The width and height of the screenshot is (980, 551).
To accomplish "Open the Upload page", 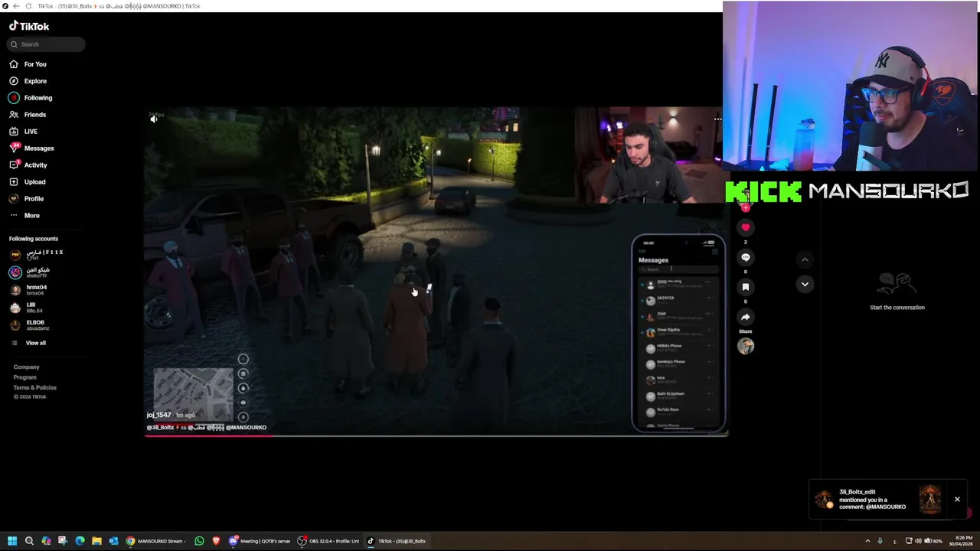I will tap(28, 182).
